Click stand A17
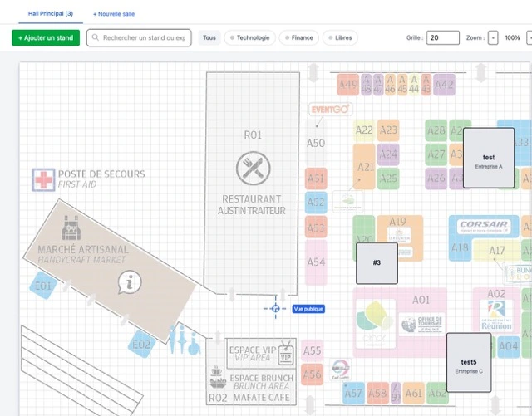Screen dimensions: 532x416 (x=496, y=251)
